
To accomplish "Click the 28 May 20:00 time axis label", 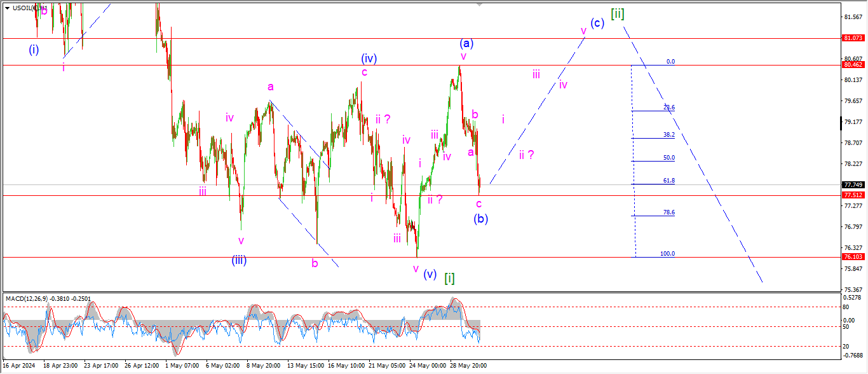I will pos(468,366).
